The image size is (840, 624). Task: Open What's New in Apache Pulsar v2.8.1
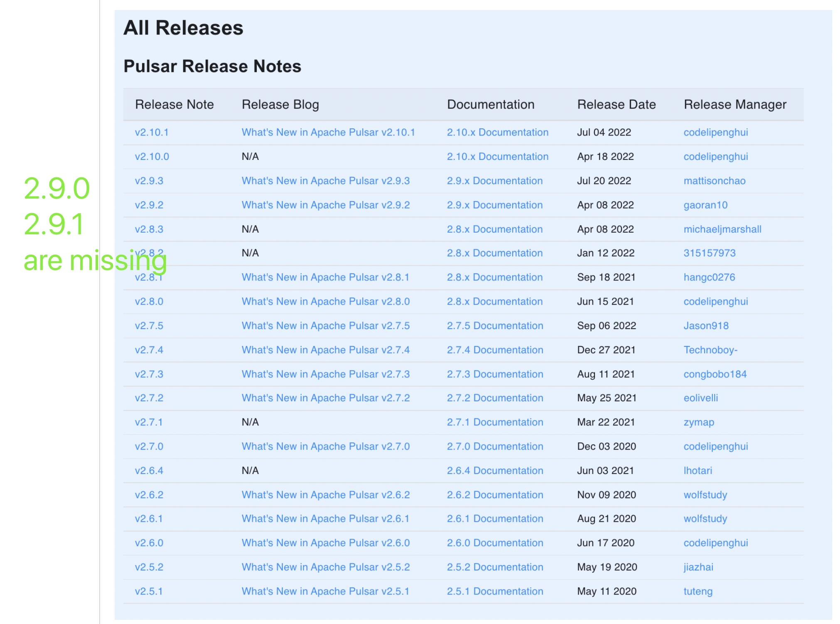tap(325, 277)
